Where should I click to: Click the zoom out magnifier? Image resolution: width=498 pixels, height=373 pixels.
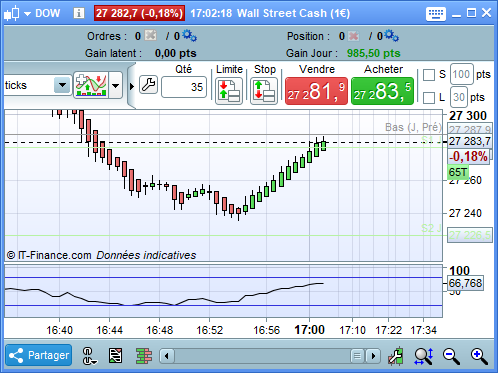click(x=451, y=356)
